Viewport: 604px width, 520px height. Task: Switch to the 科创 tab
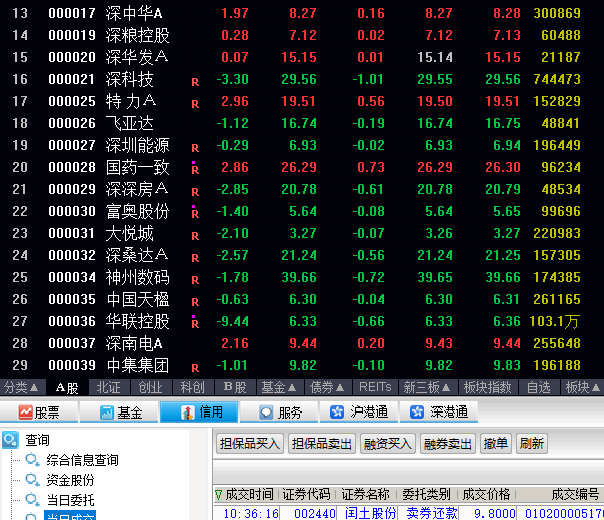(x=193, y=387)
